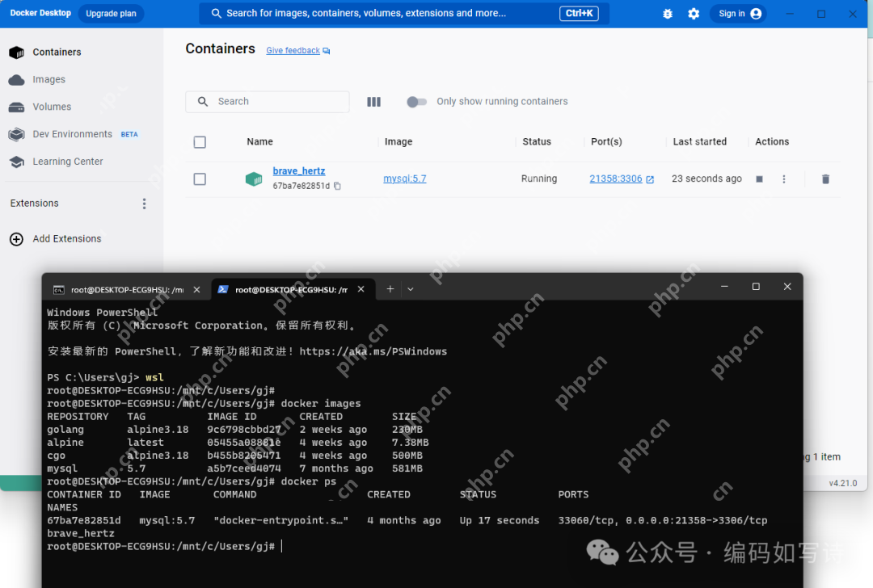Open more actions menu for brave_hertz
Screen dimensions: 873x588
point(784,179)
